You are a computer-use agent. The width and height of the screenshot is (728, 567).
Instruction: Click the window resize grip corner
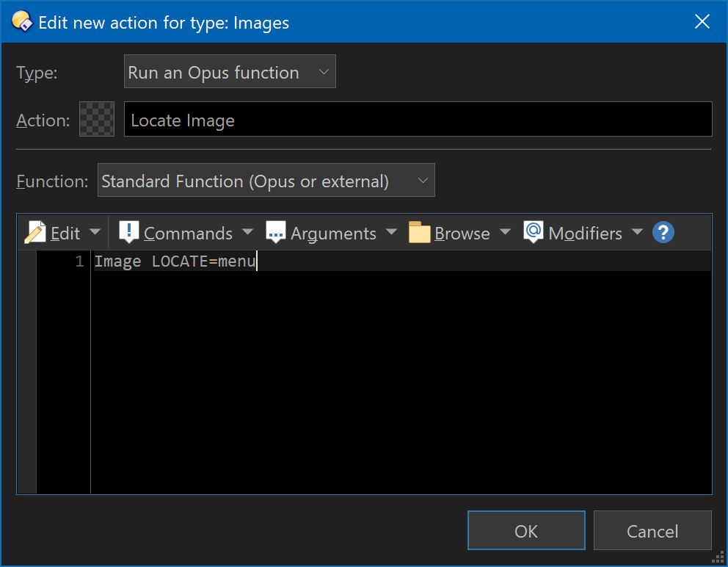[718, 557]
